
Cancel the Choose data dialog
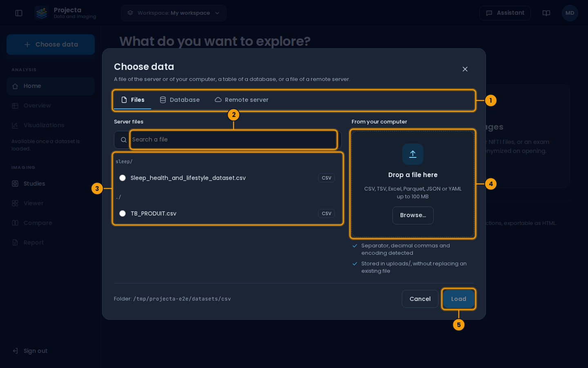(420, 299)
